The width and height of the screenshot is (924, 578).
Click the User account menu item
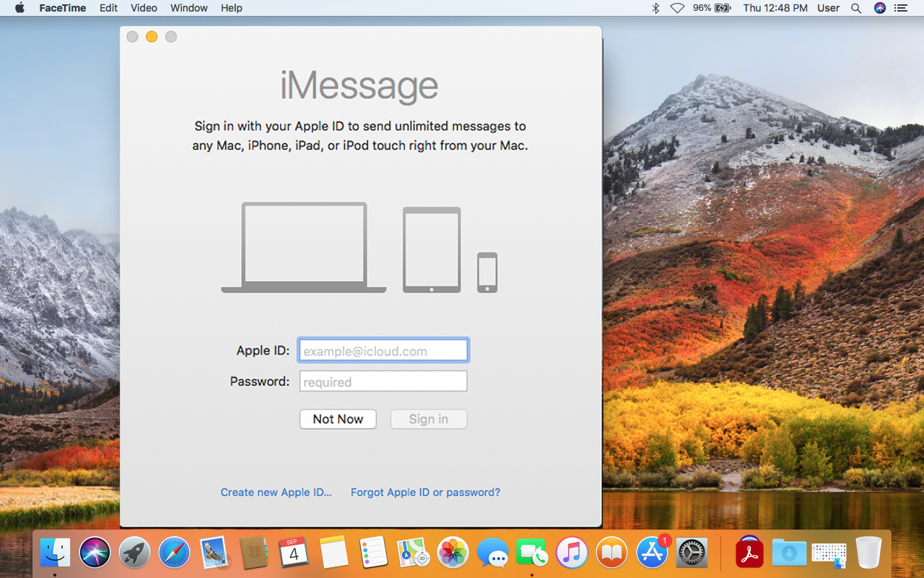pyautogui.click(x=828, y=8)
